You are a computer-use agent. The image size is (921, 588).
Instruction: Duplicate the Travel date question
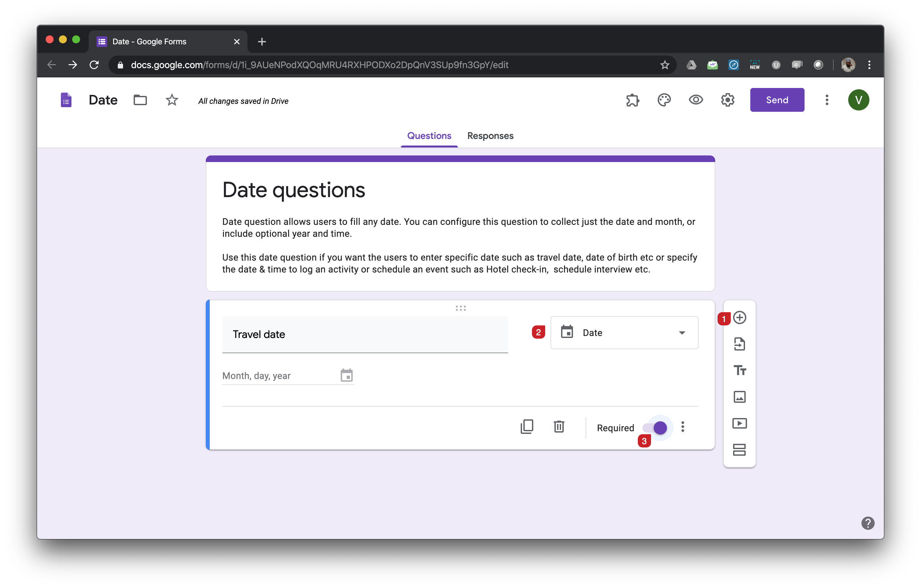pos(527,427)
